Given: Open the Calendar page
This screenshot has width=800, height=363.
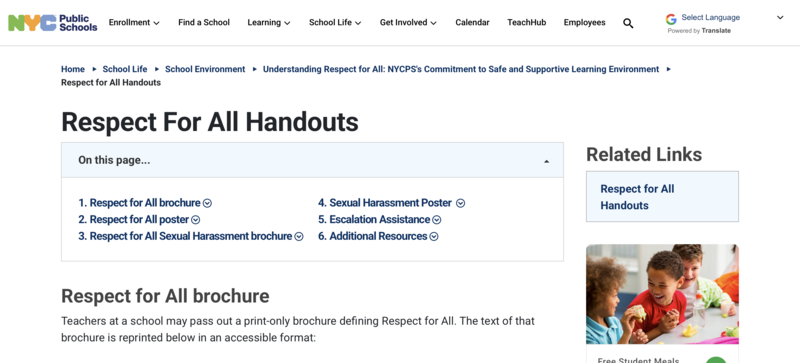Looking at the screenshot, I should pyautogui.click(x=472, y=22).
